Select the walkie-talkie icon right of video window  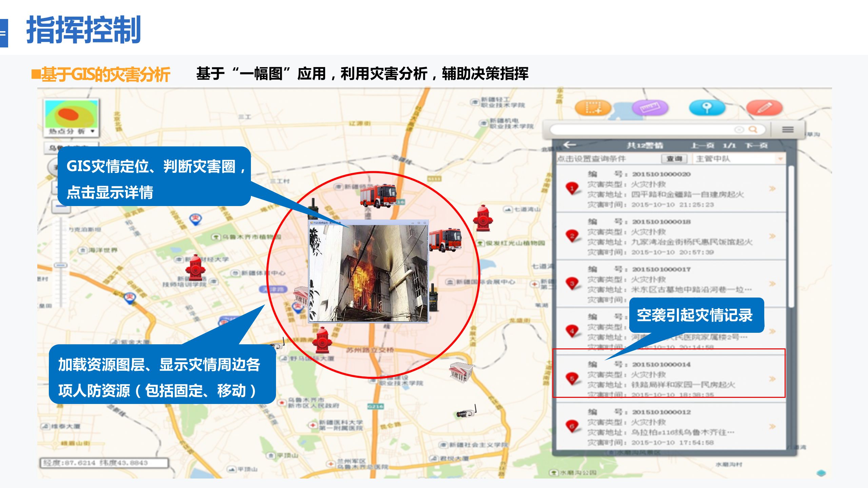[433, 298]
